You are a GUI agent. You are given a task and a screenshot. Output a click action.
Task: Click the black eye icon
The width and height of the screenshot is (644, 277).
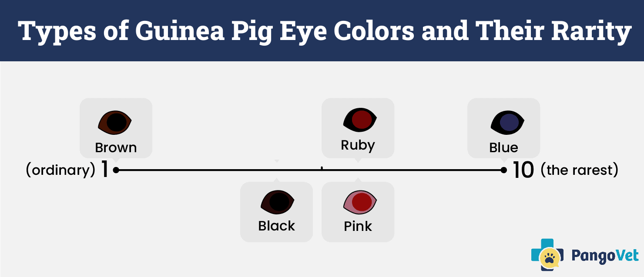(x=277, y=202)
